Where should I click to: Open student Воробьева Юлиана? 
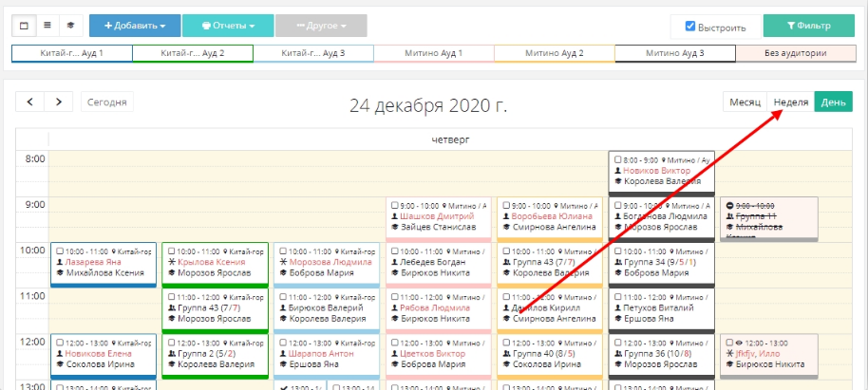click(x=552, y=216)
